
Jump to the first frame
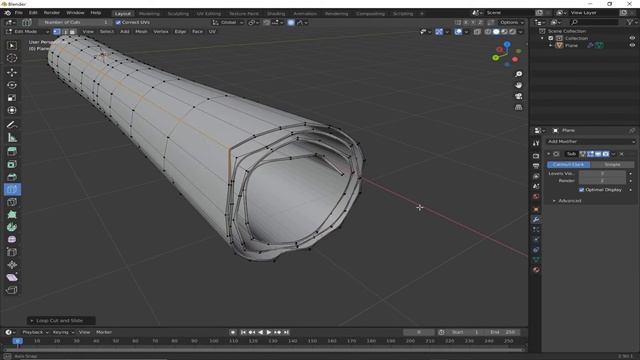[243, 332]
